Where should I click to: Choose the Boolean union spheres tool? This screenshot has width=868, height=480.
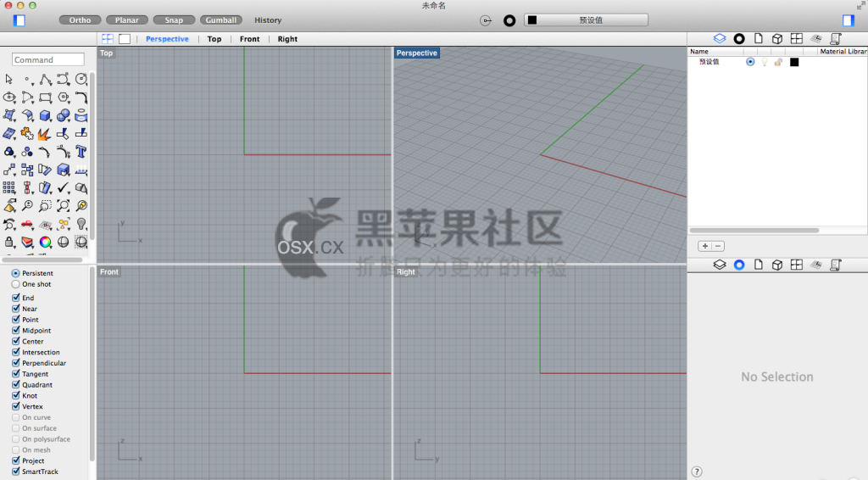click(x=63, y=115)
